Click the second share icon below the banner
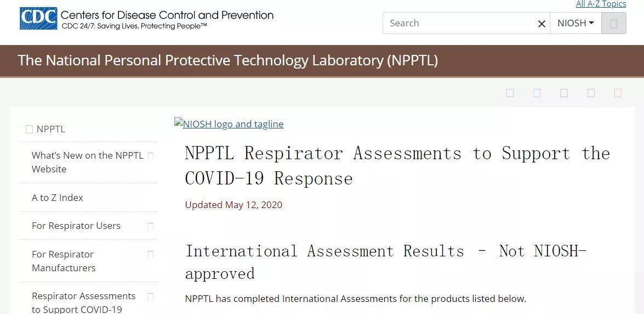644x314 pixels. point(537,93)
